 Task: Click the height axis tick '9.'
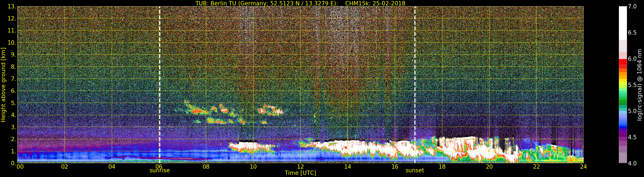coord(14,55)
